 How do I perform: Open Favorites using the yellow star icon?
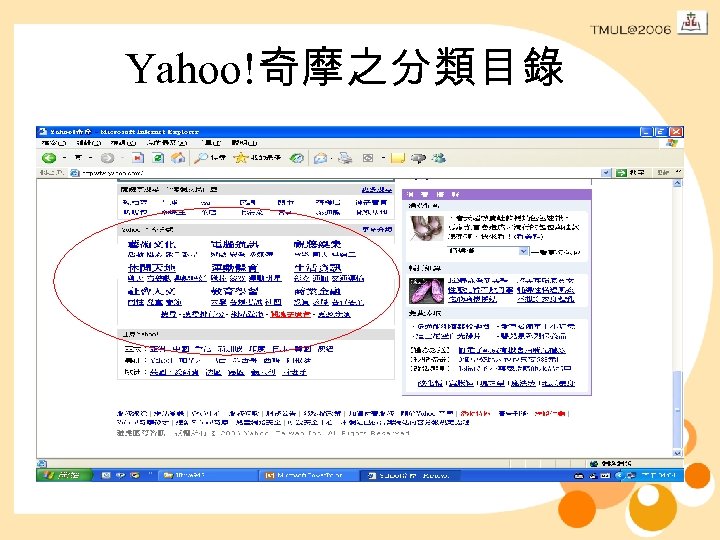[x=240, y=158]
